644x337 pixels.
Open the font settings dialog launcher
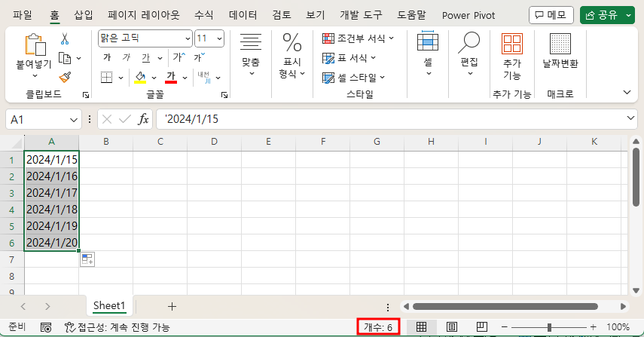224,95
